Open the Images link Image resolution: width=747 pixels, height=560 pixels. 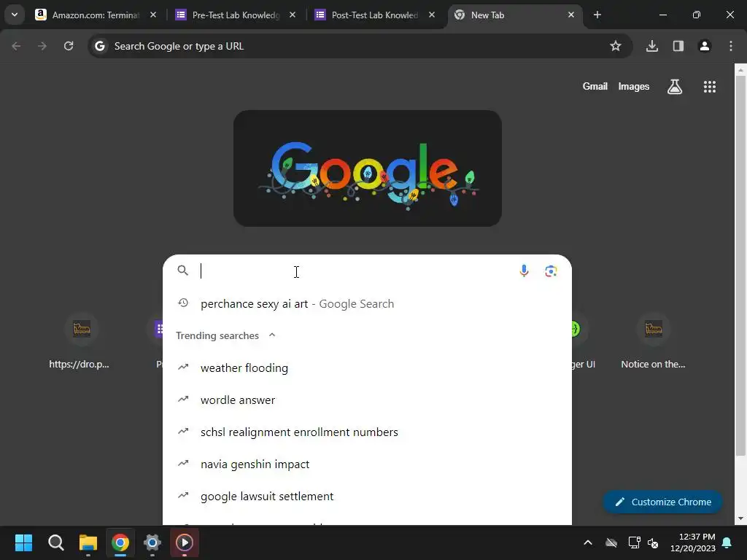(x=634, y=86)
